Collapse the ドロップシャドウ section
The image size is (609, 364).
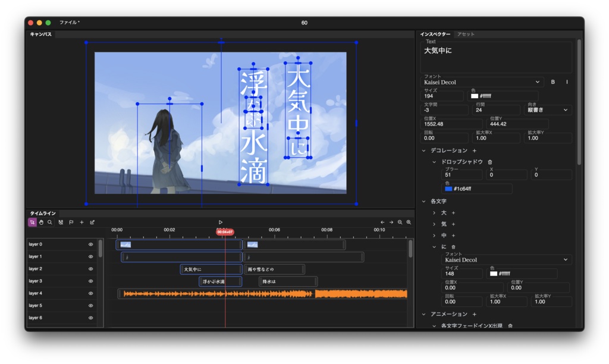pyautogui.click(x=434, y=162)
